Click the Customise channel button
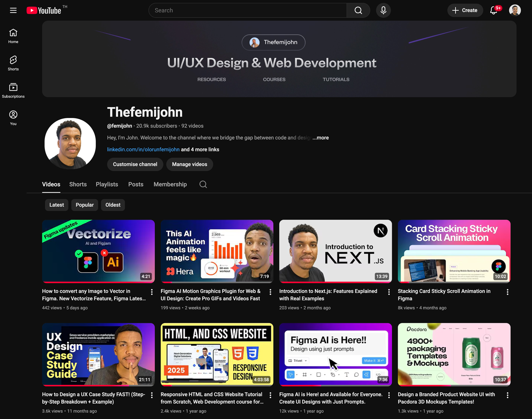The width and height of the screenshot is (532, 419). tap(135, 164)
